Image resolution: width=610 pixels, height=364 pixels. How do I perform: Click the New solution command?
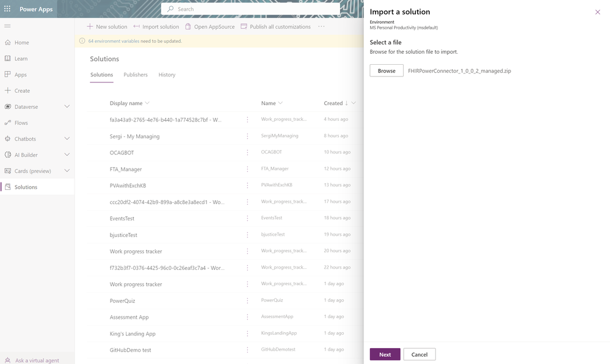[107, 26]
